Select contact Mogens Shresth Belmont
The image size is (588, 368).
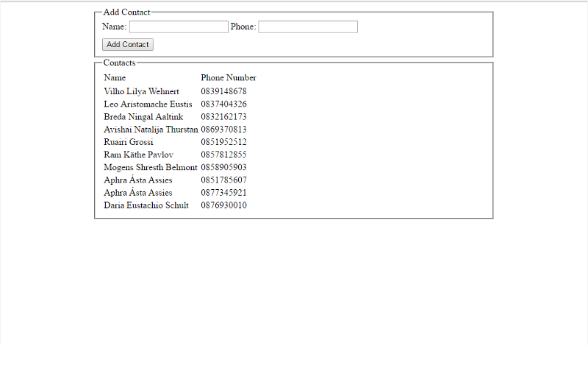tap(151, 168)
